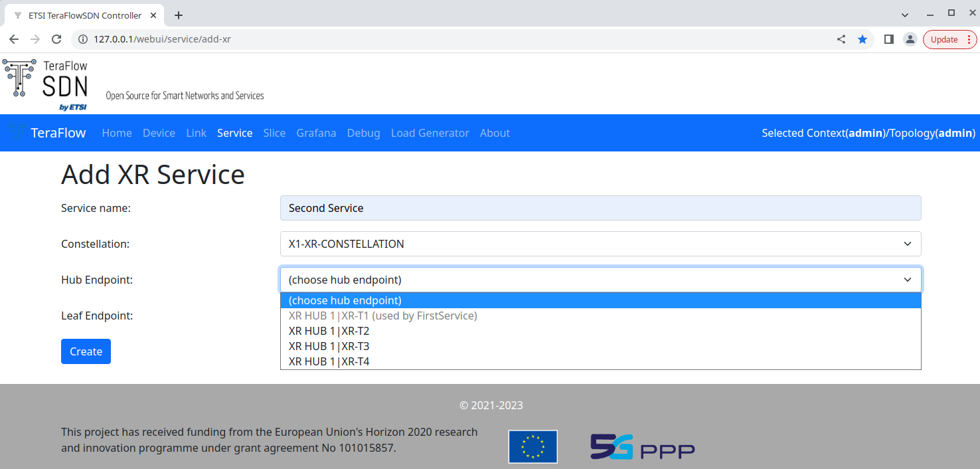Open the Chrome profile avatar icon
Screen dimensions: 980x469
point(910,39)
